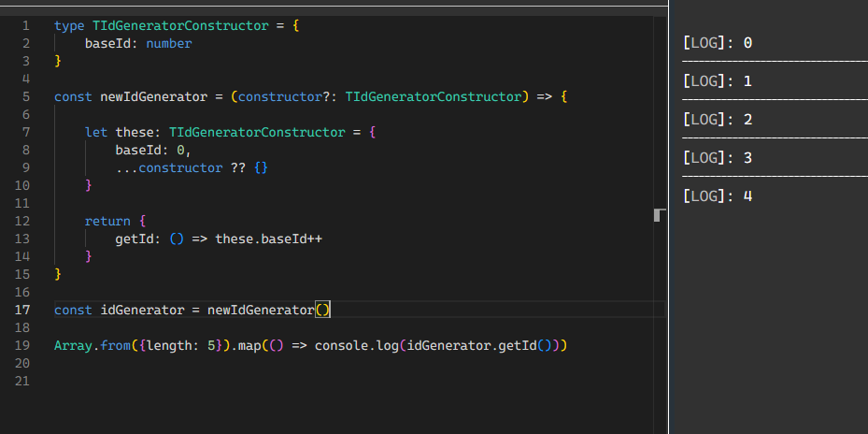Click the TIdGeneratorConstructor type name on line 1

[x=180, y=25]
